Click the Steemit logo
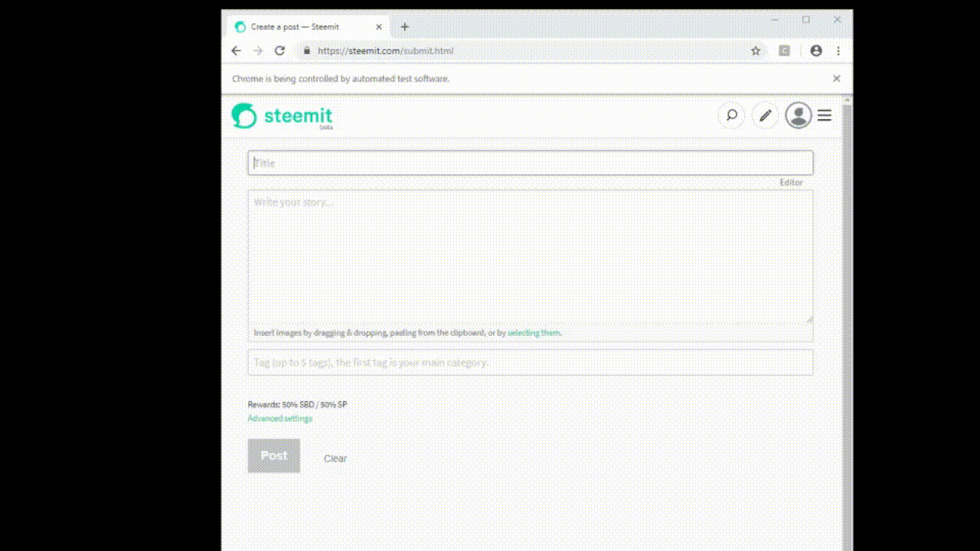The width and height of the screenshot is (980, 551). [282, 116]
